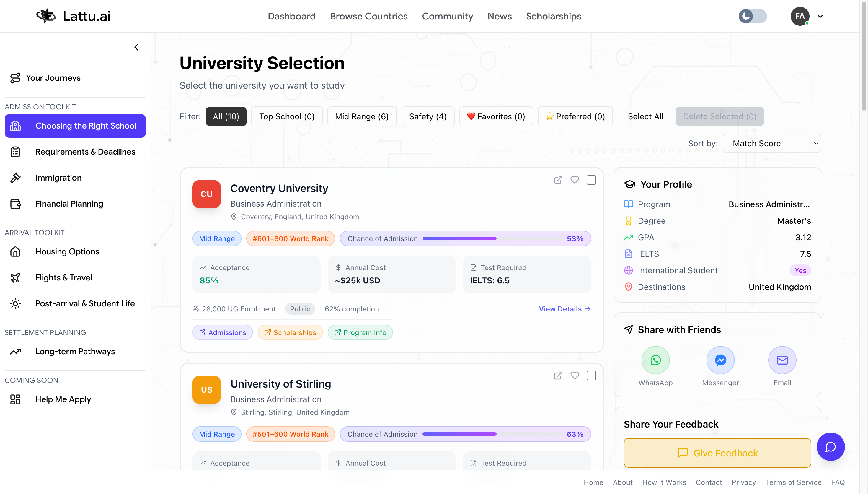Filter by Preferred (0)
Image resolution: width=868 pixels, height=494 pixels.
pyautogui.click(x=575, y=116)
